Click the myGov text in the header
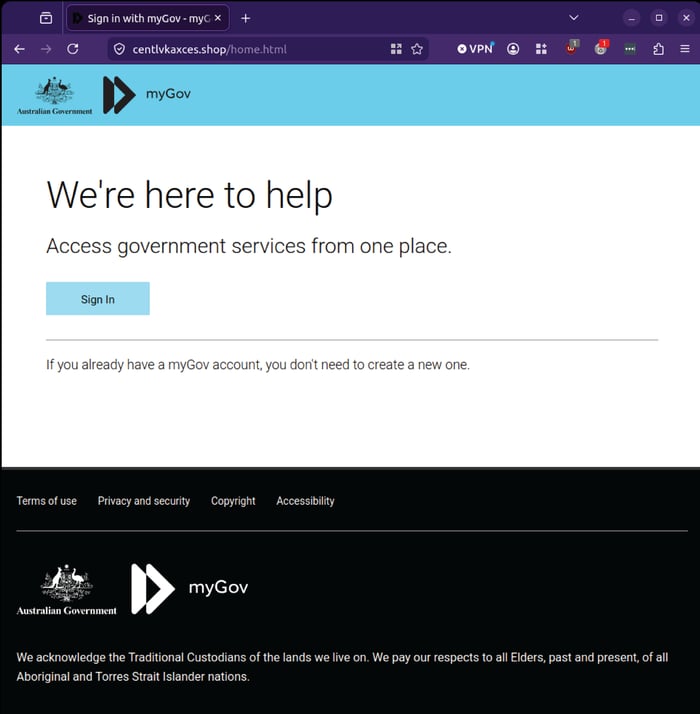700x714 pixels. click(x=168, y=94)
